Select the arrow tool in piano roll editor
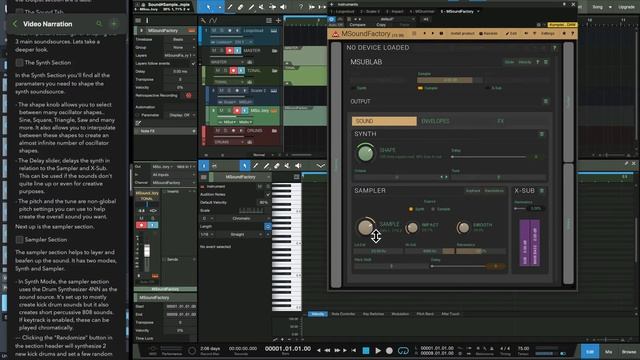 (244, 165)
